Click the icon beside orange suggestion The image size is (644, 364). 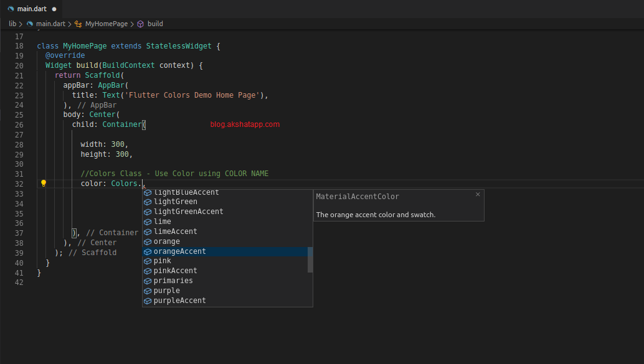tap(148, 241)
